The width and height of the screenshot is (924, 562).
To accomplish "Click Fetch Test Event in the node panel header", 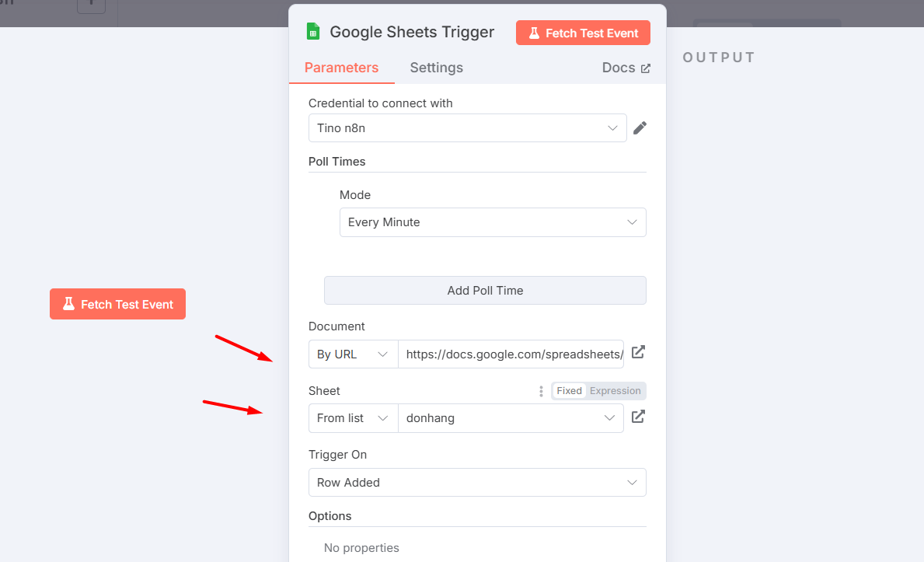I will [583, 33].
